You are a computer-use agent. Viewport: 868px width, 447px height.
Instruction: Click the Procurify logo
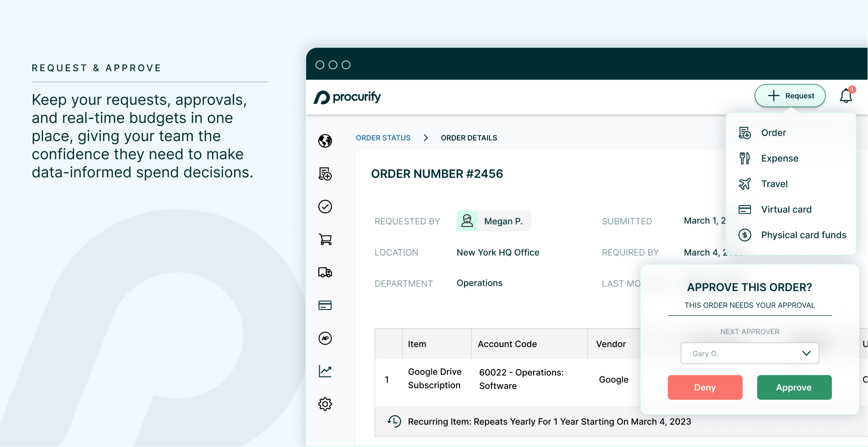[348, 97]
